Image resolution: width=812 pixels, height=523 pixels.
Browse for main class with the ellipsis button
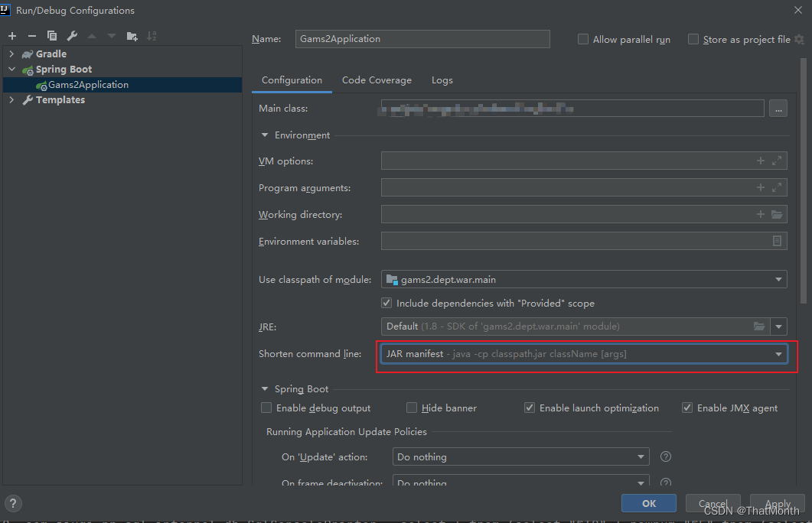click(x=778, y=109)
